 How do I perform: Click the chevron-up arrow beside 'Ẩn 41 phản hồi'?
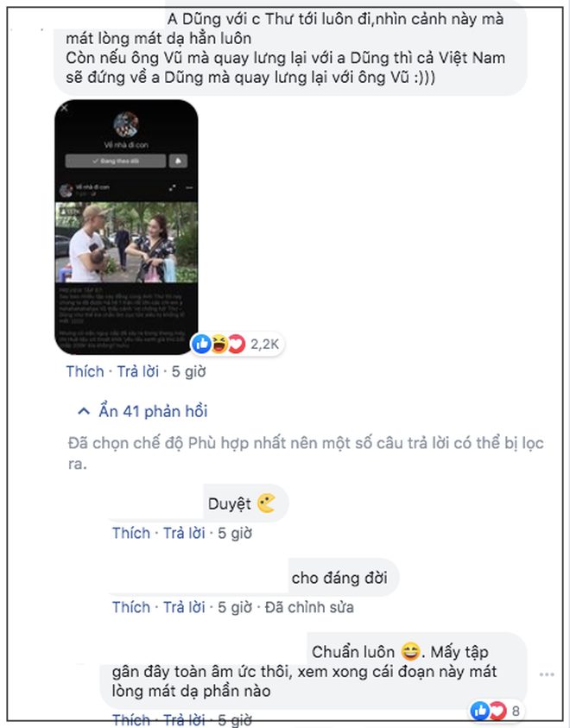[x=84, y=411]
